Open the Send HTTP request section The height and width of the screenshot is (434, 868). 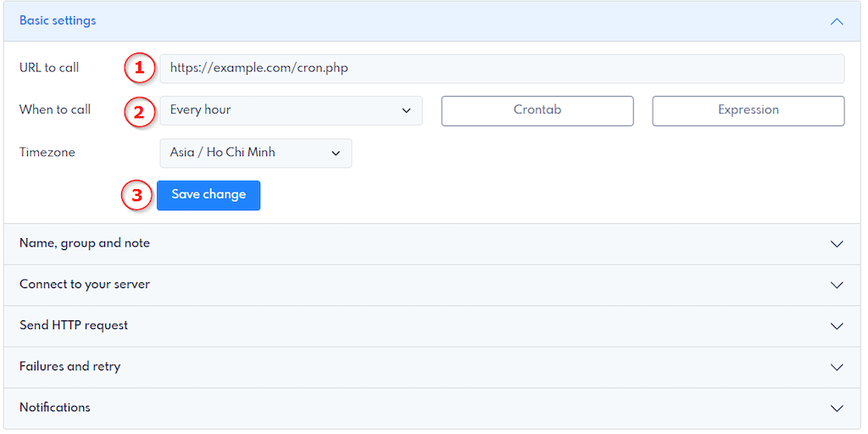(x=74, y=325)
